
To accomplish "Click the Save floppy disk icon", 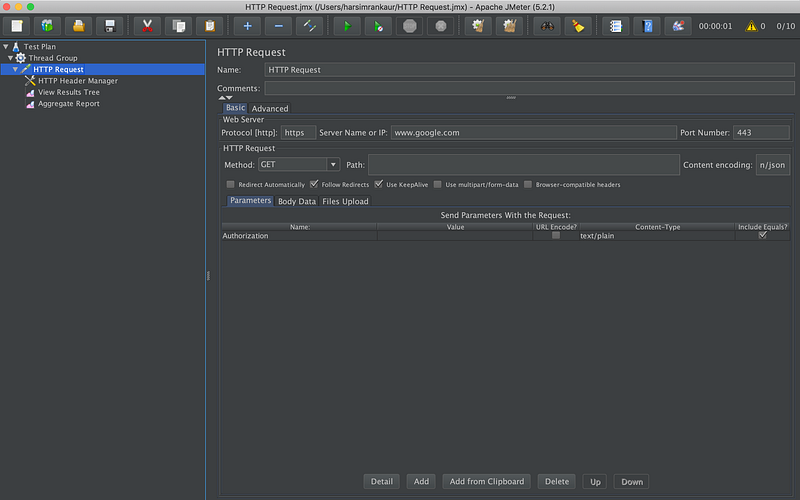I will [x=110, y=26].
